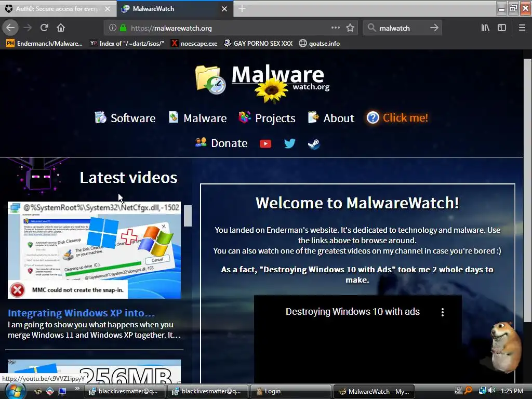Open the Integrating Windows XP into… video link
532x399 pixels.
coord(81,313)
